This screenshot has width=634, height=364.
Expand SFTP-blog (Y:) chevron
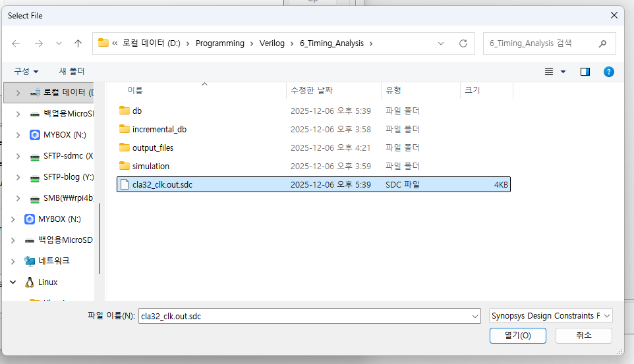point(18,177)
